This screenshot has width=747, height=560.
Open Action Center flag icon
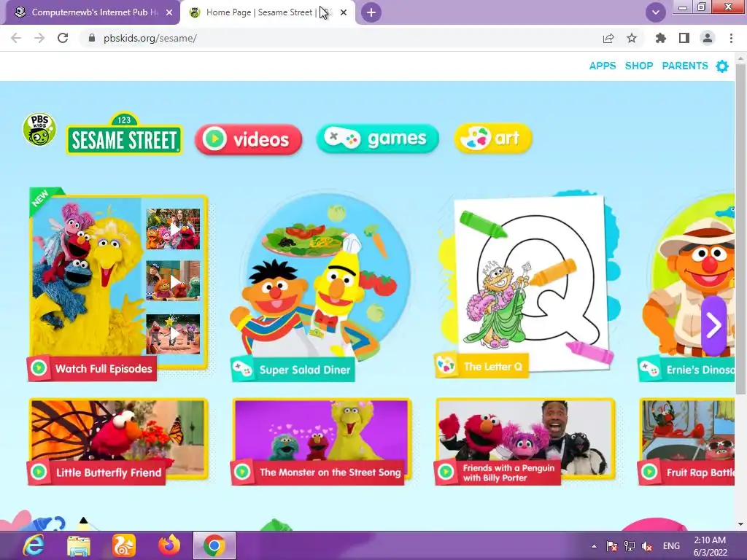[612, 546]
